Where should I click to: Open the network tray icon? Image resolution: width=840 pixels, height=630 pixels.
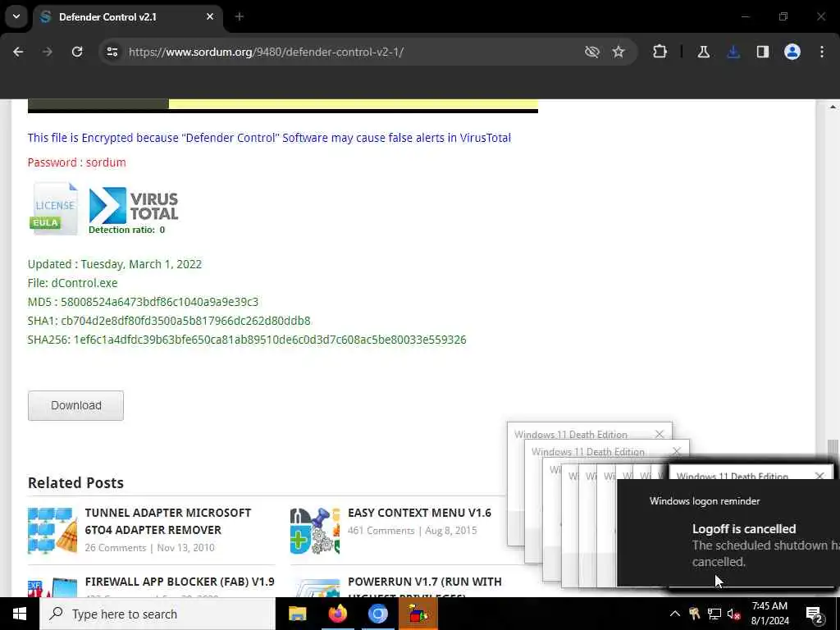(x=714, y=614)
